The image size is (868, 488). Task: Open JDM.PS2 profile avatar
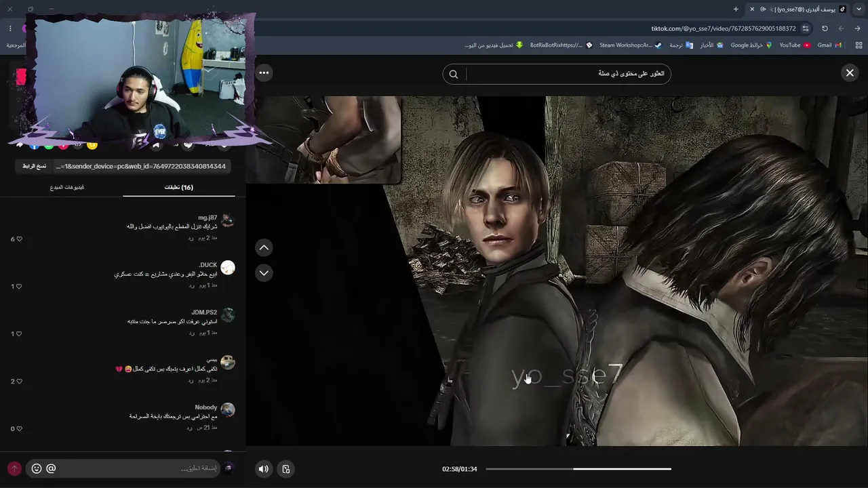(228, 315)
